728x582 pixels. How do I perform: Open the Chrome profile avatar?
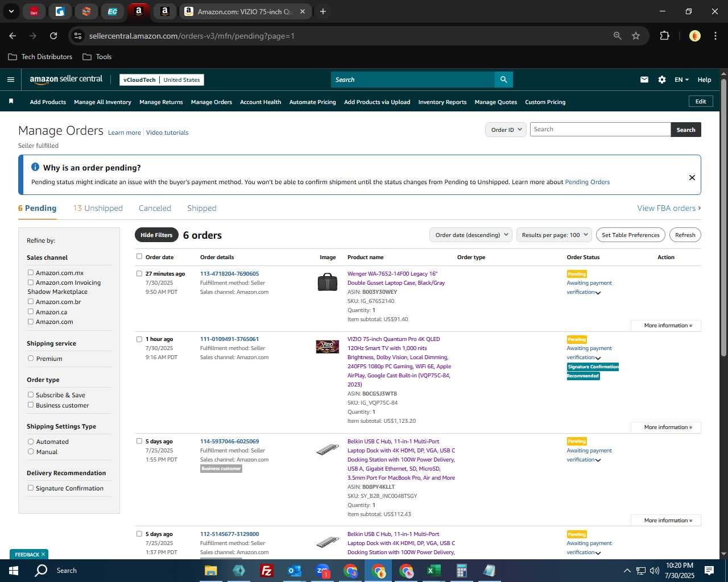pyautogui.click(x=694, y=36)
